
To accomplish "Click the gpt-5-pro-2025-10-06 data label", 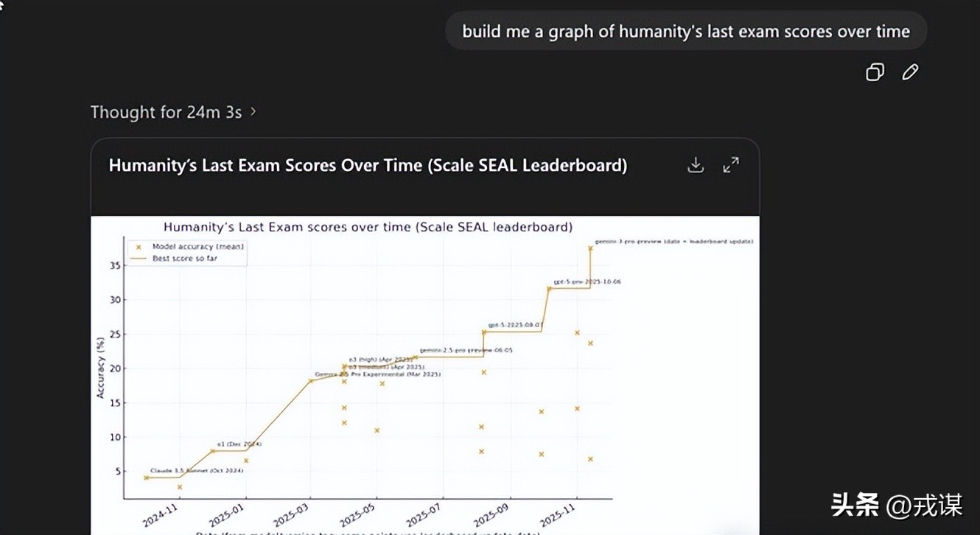I will [587, 282].
